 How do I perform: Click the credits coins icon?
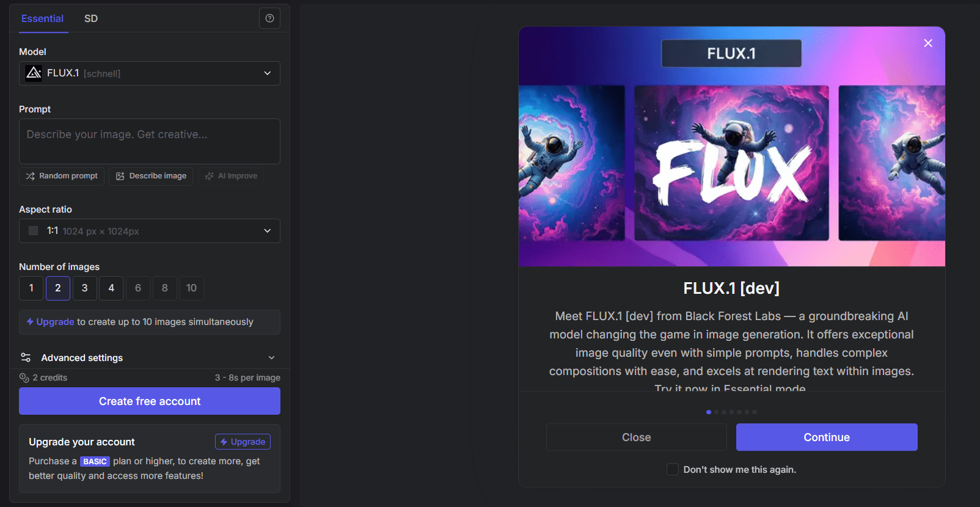coord(24,378)
